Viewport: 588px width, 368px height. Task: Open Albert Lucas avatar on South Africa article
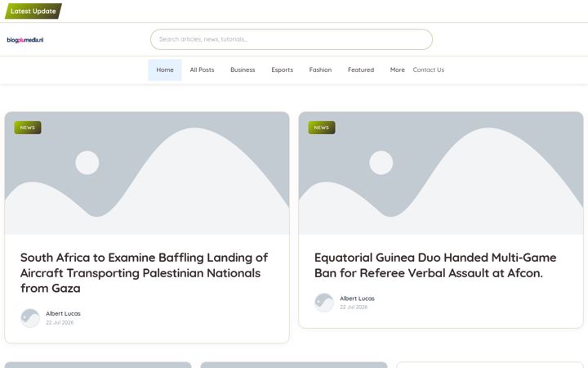30,318
